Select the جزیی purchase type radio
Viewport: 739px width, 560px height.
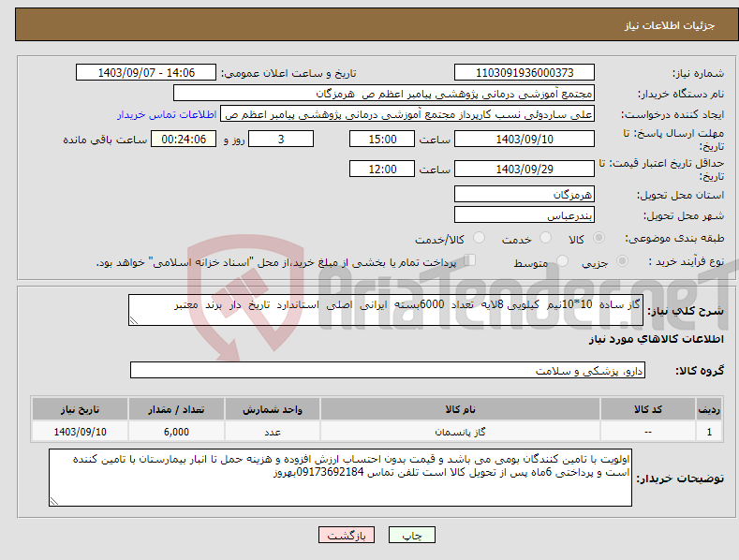[x=622, y=261]
